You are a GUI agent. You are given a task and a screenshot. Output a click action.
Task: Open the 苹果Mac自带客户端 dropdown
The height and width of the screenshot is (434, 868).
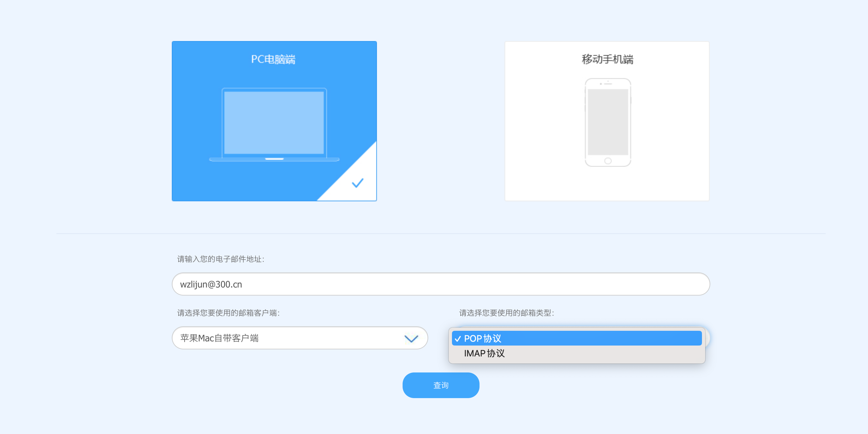pos(299,338)
